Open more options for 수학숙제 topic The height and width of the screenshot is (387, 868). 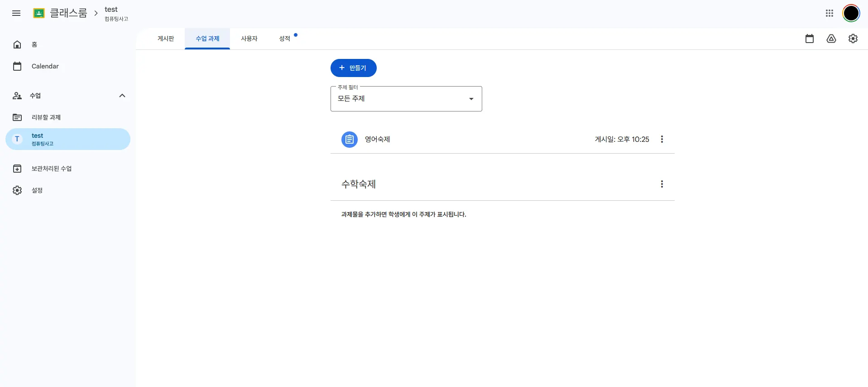tap(662, 184)
